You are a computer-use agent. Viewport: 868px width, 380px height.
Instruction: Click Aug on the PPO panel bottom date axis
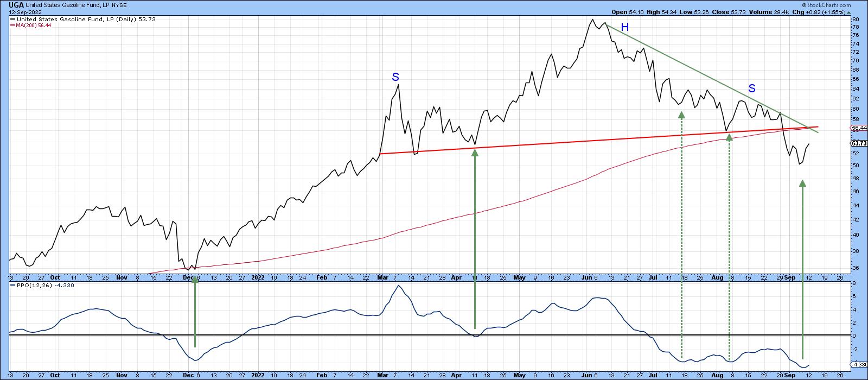pos(718,375)
